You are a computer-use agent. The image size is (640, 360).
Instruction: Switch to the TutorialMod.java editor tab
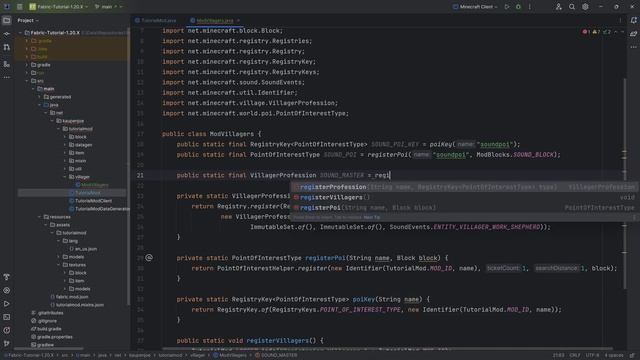click(x=156, y=20)
